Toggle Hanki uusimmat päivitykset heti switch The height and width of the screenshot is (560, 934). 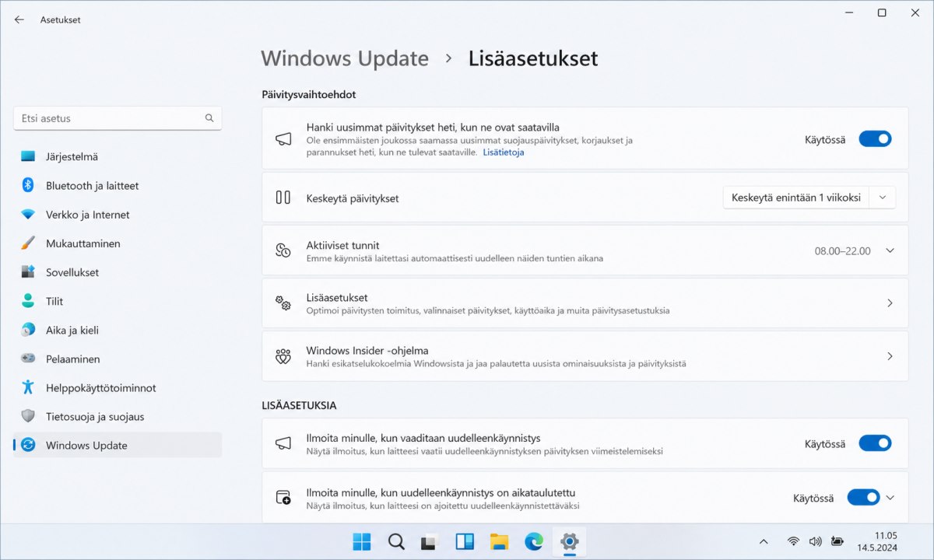point(875,139)
